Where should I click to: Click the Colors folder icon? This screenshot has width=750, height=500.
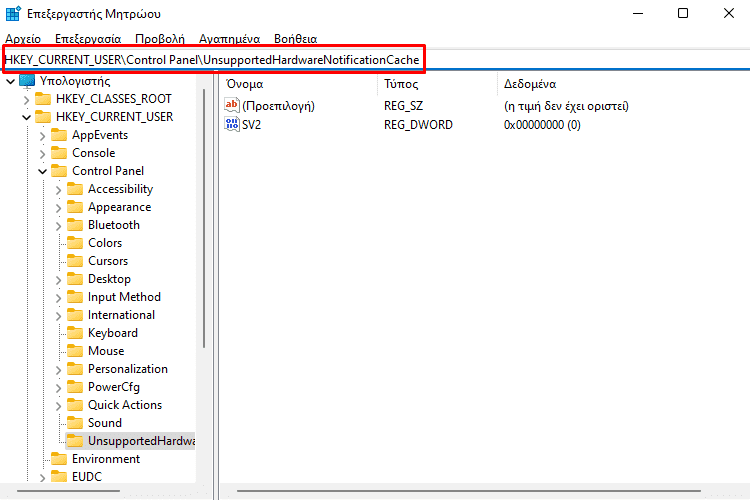click(75, 243)
